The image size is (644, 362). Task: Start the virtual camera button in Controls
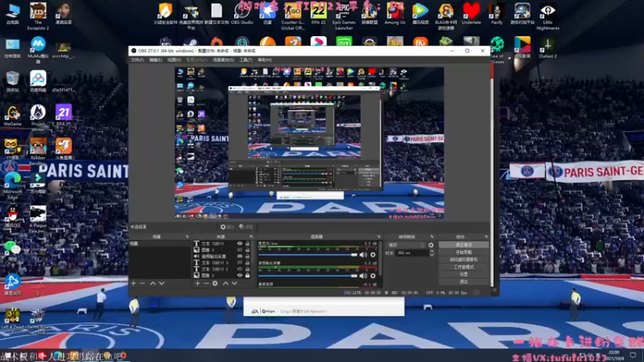pos(464,259)
